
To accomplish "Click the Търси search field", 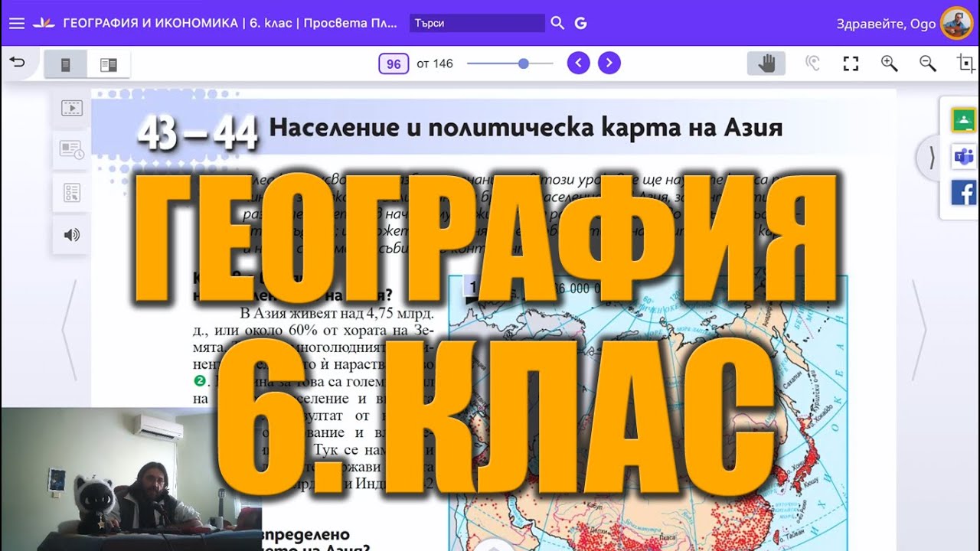I will coord(477,23).
